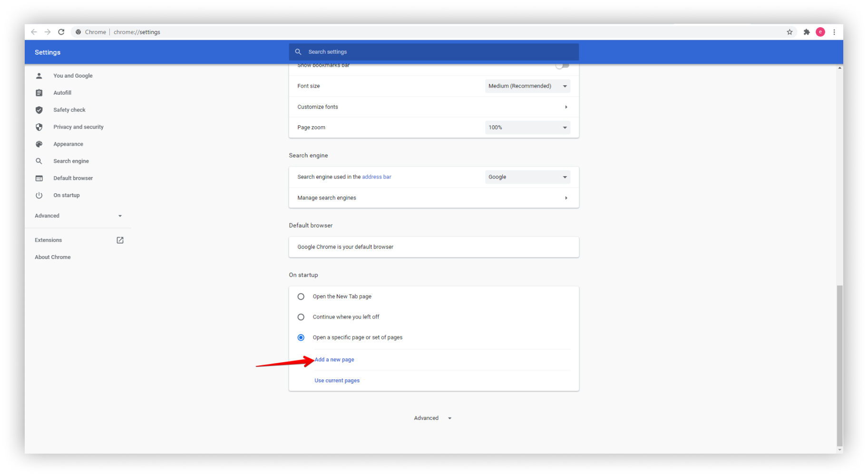The height and width of the screenshot is (476, 868).
Task: Expand Manage search engines row arrow
Action: tap(566, 198)
